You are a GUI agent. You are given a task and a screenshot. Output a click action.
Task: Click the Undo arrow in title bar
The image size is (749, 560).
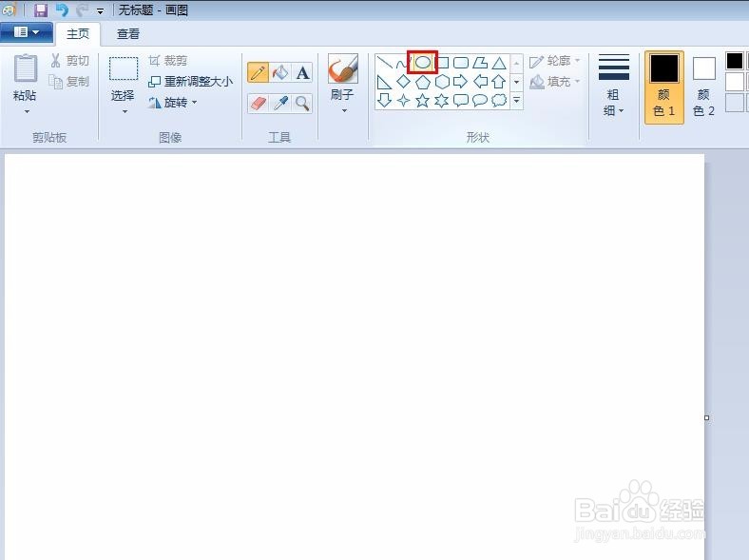(x=62, y=10)
